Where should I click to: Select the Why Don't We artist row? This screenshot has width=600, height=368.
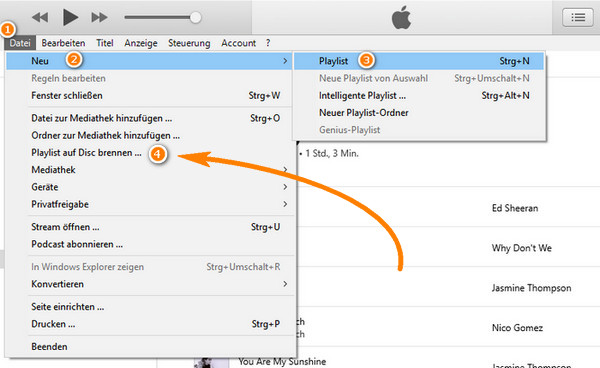(x=522, y=248)
